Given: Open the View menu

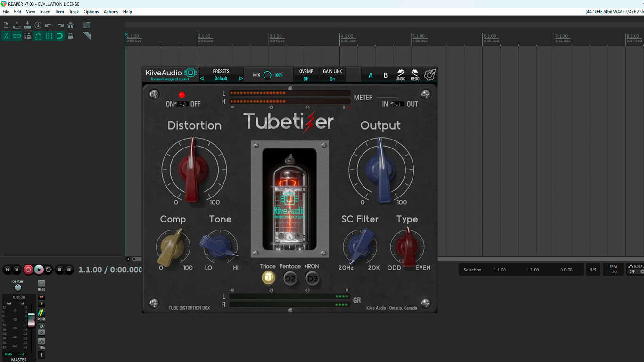Looking at the screenshot, I should tap(31, 12).
